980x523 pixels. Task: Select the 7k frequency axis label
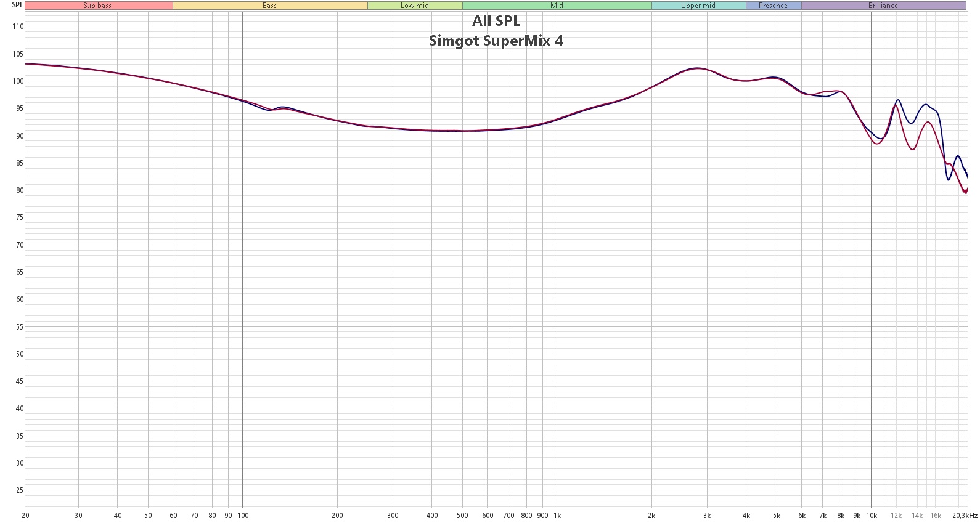pos(823,516)
